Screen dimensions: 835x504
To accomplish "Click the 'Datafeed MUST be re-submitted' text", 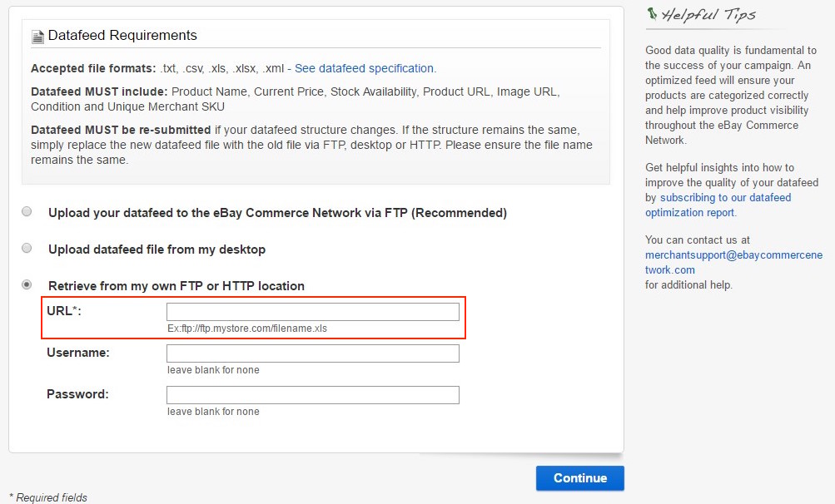I will point(121,130).
